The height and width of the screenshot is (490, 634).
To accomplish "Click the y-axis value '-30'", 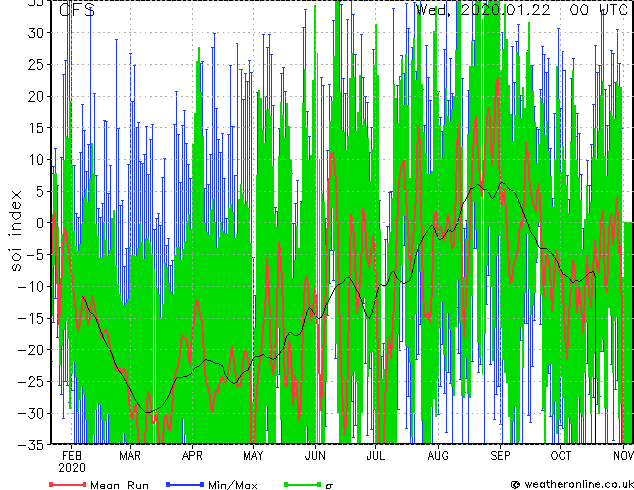I will tap(31, 413).
